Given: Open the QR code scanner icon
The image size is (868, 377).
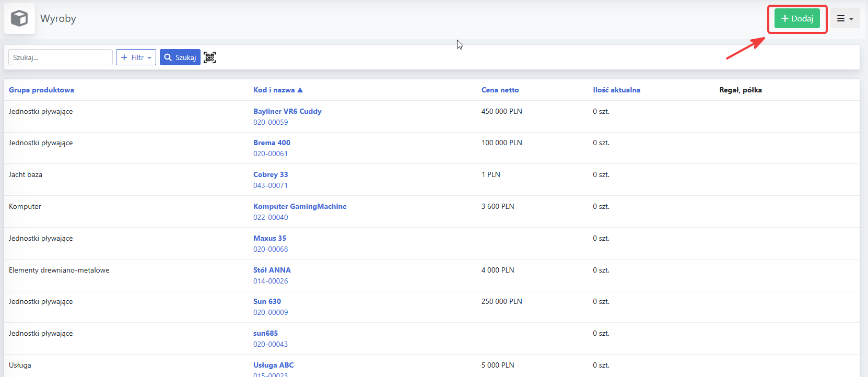Looking at the screenshot, I should (209, 57).
